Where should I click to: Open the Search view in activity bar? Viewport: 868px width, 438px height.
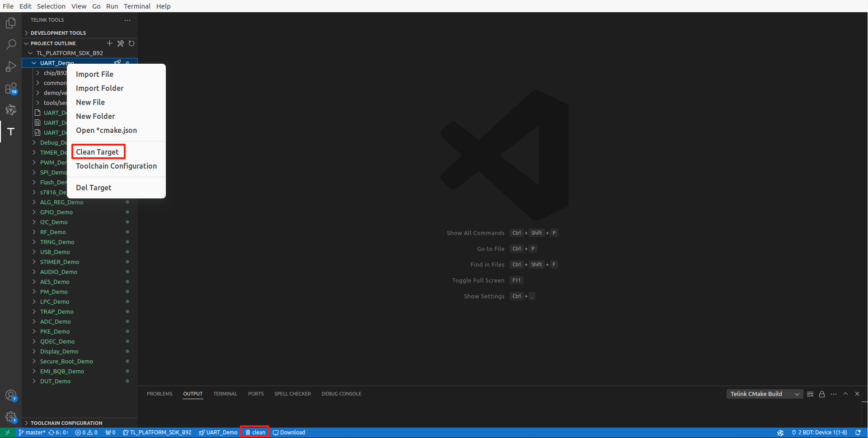point(11,44)
